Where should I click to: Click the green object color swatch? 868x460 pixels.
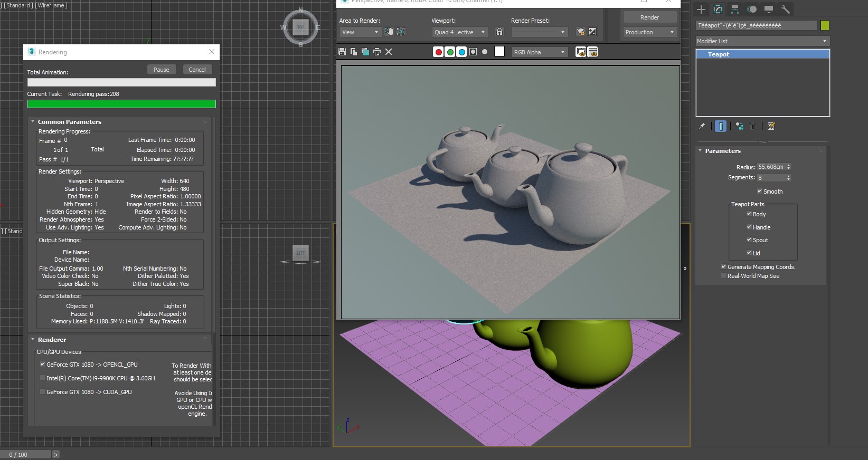(825, 25)
